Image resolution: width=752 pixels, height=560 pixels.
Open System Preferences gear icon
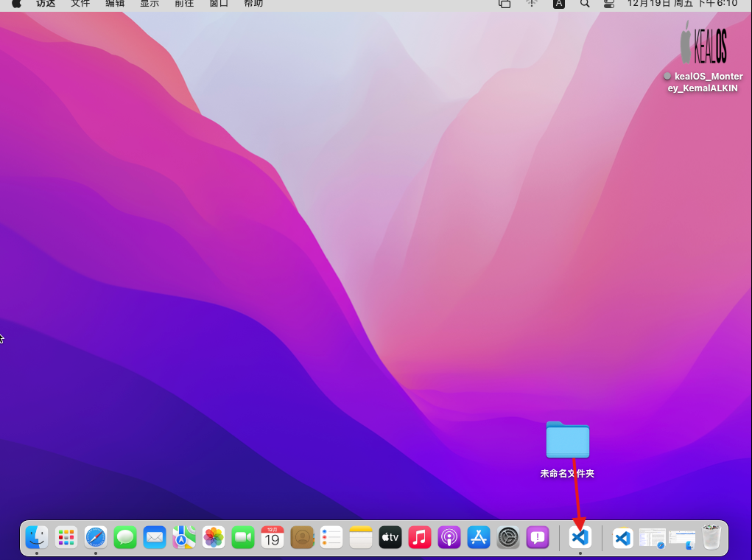[x=509, y=538]
